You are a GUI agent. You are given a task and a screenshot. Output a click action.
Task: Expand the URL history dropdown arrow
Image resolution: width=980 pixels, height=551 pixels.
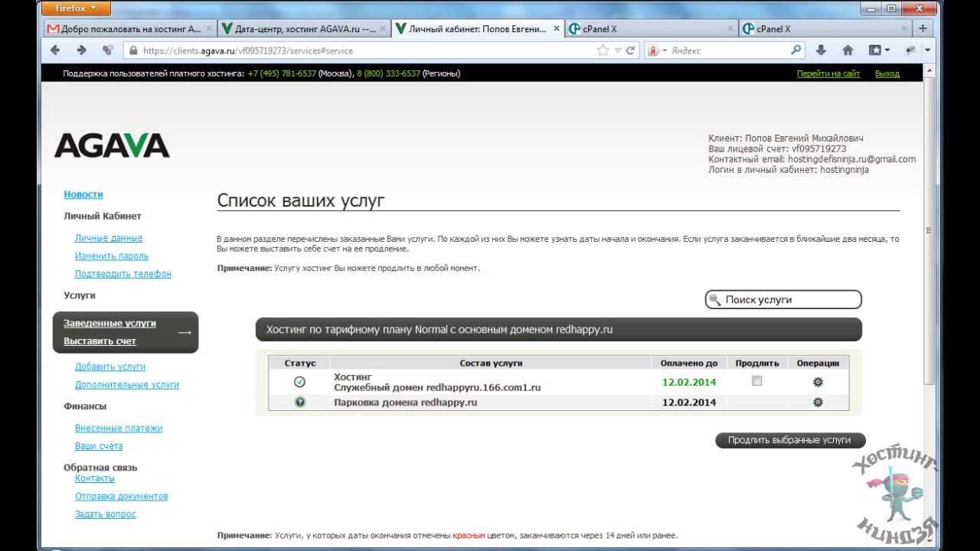[617, 51]
